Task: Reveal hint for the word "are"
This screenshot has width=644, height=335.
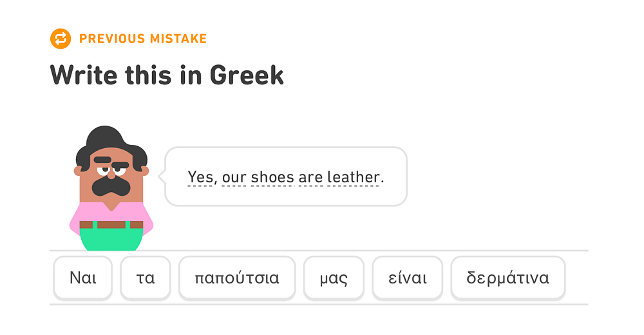Action: tap(310, 177)
